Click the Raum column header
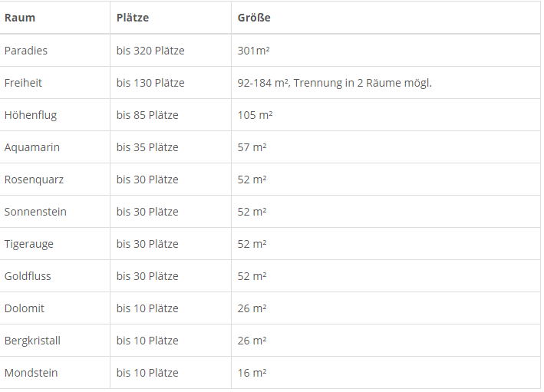The image size is (544, 392). (x=20, y=18)
